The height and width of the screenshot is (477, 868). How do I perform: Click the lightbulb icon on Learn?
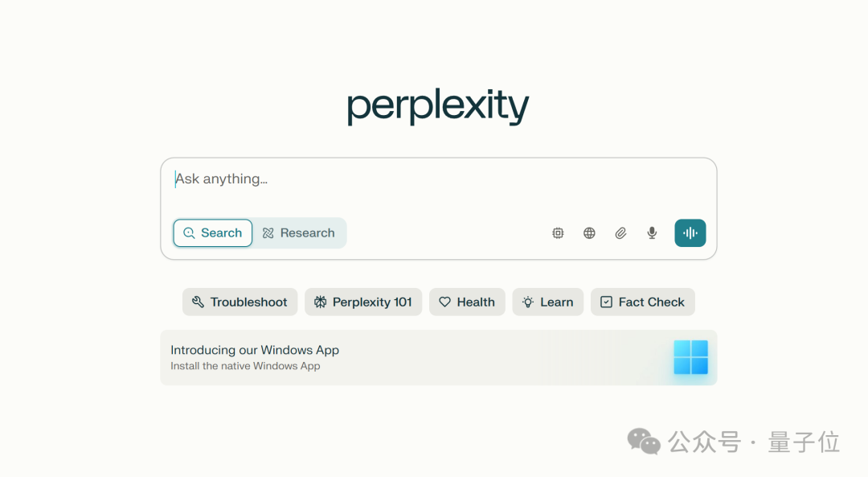pyautogui.click(x=528, y=302)
